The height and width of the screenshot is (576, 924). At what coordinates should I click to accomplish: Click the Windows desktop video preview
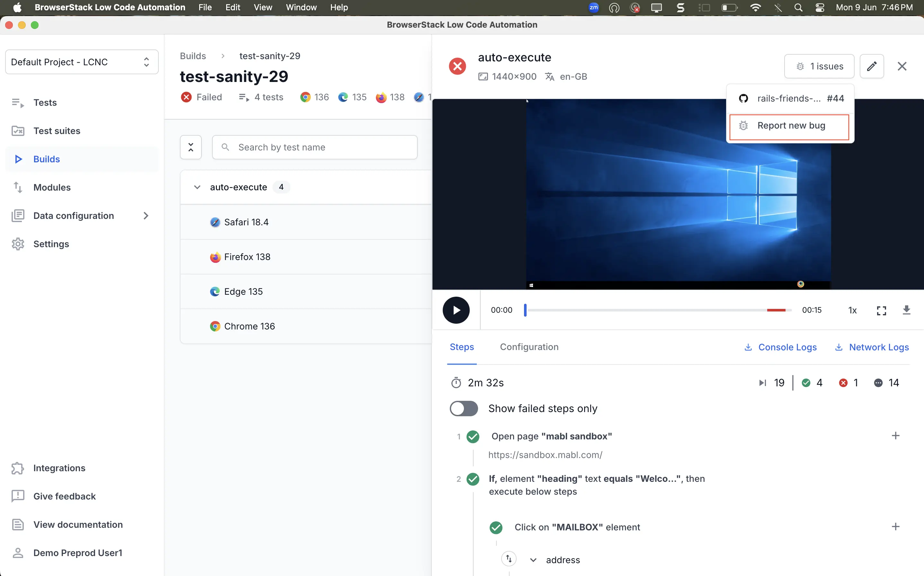(679, 194)
